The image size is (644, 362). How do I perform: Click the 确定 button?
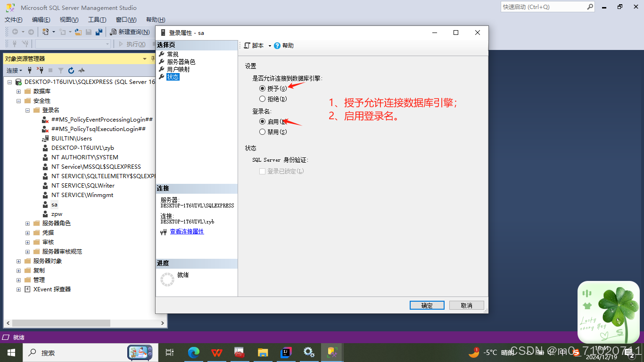[427, 305]
